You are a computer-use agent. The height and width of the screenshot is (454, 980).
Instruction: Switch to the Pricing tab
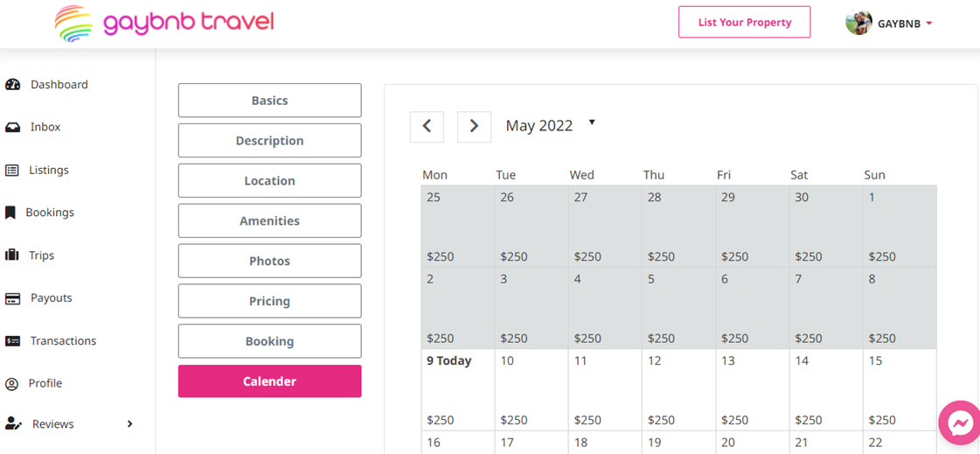pyautogui.click(x=270, y=302)
